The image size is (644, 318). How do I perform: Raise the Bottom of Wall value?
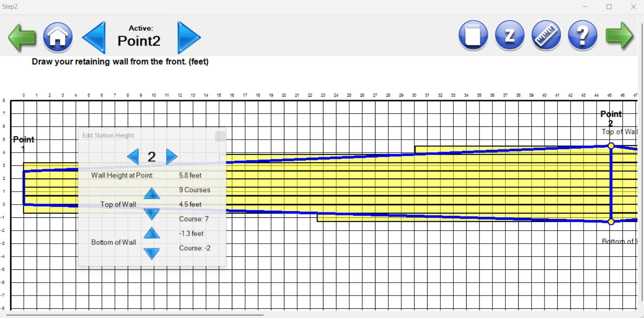(x=152, y=233)
